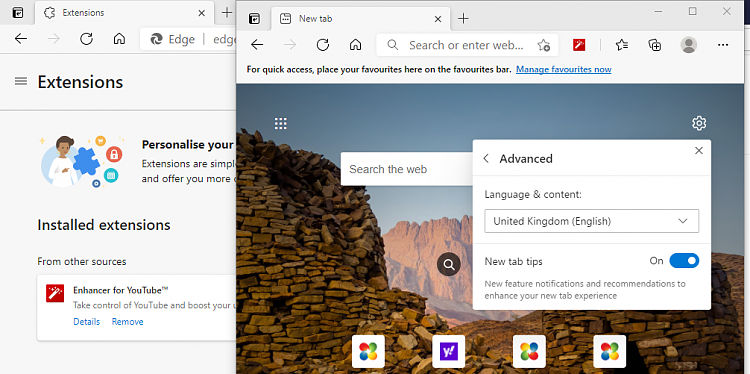The width and height of the screenshot is (750, 374).
Task: Open Favourites list in front window toolbar
Action: point(622,45)
